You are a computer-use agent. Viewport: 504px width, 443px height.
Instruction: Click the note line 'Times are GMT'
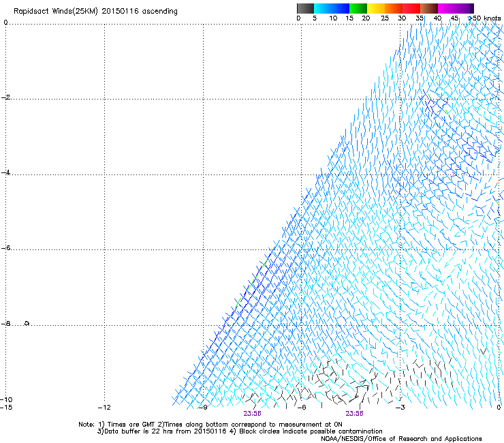pos(131,425)
